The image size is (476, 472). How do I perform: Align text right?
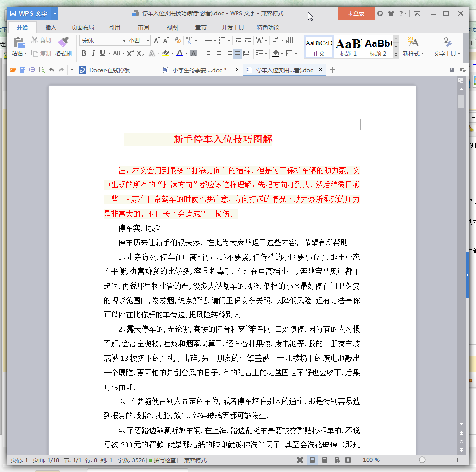click(228, 54)
